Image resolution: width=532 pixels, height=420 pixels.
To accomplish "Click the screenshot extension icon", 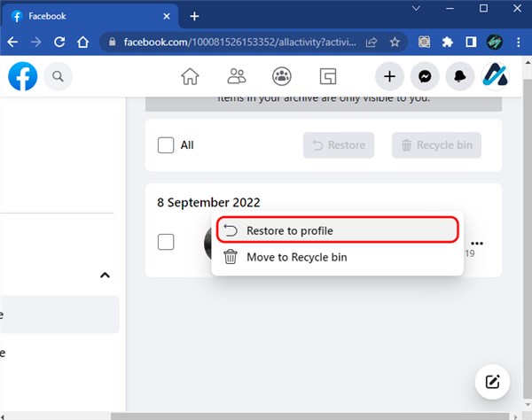I will [x=424, y=42].
